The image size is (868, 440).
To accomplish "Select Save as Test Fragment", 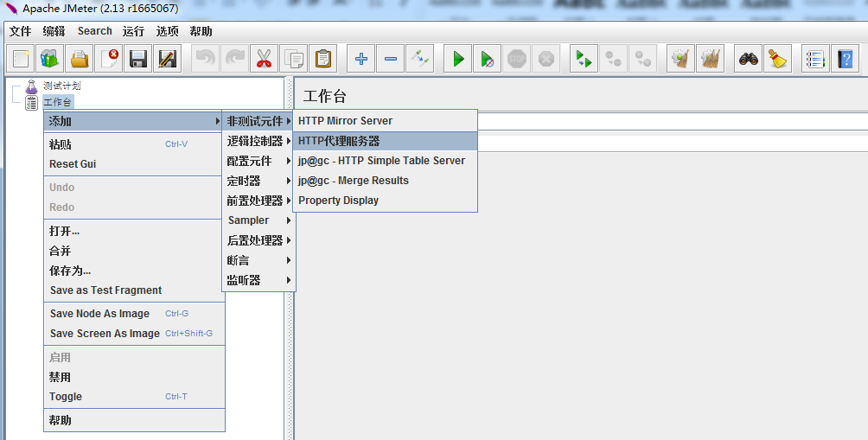I will tap(134, 290).
